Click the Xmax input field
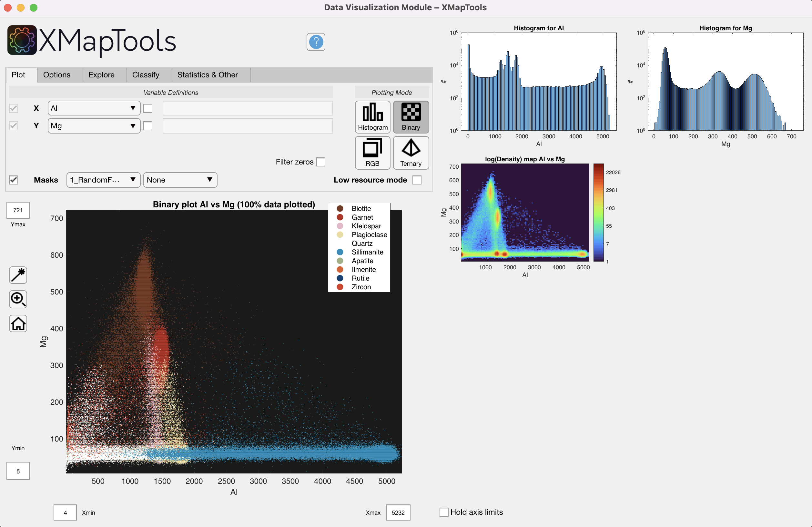 tap(398, 512)
